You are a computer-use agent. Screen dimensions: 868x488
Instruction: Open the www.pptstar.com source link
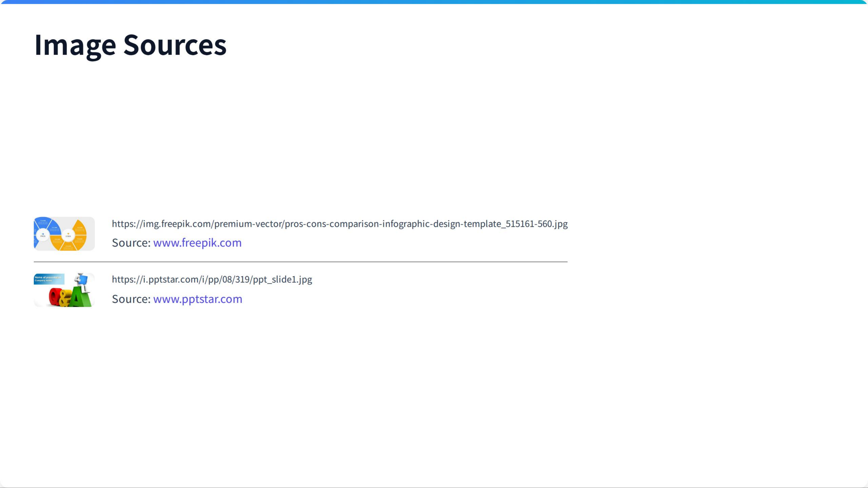click(x=197, y=299)
